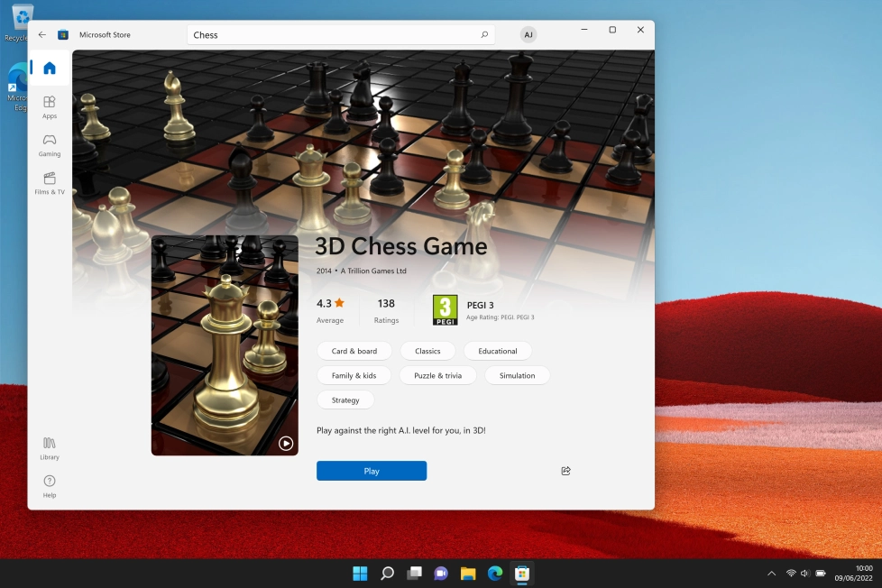882x588 pixels.
Task: Click the PEGI 3 rating text
Action: pos(481,305)
